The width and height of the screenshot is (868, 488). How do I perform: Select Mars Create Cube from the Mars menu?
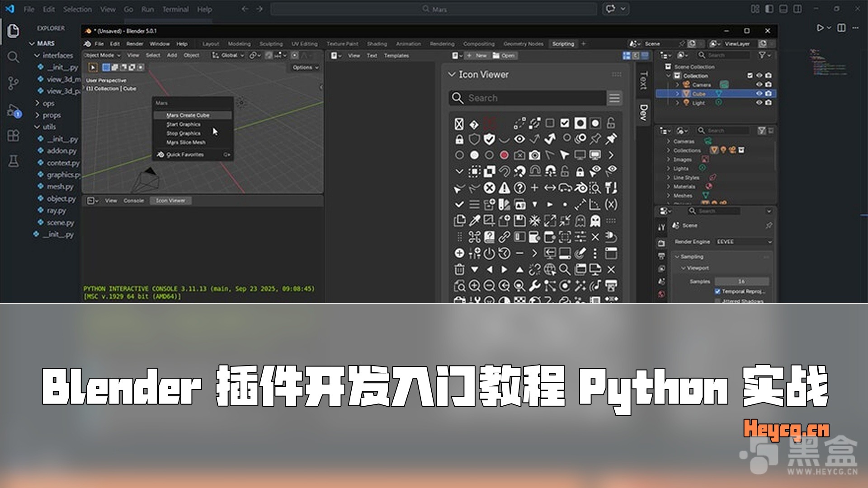tap(193, 115)
